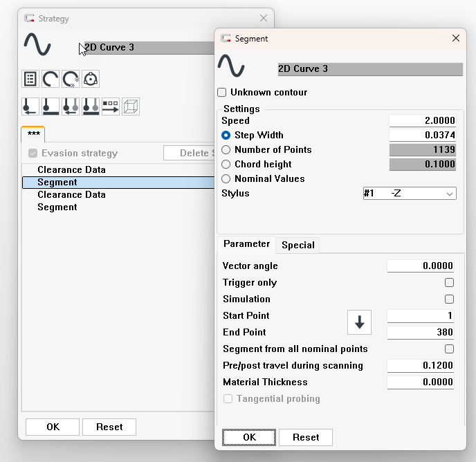Select the *** tab in Strategy window
This screenshot has height=462, width=476.
pyautogui.click(x=33, y=134)
